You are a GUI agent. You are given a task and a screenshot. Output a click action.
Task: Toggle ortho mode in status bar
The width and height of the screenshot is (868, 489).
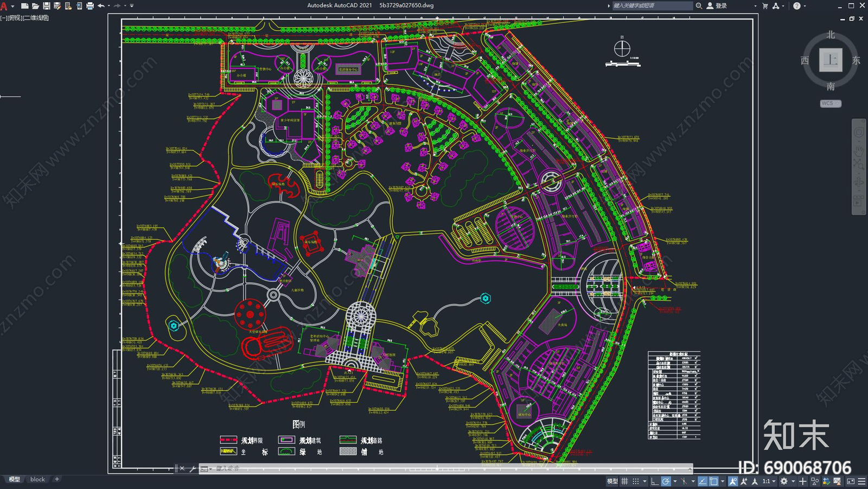click(655, 481)
